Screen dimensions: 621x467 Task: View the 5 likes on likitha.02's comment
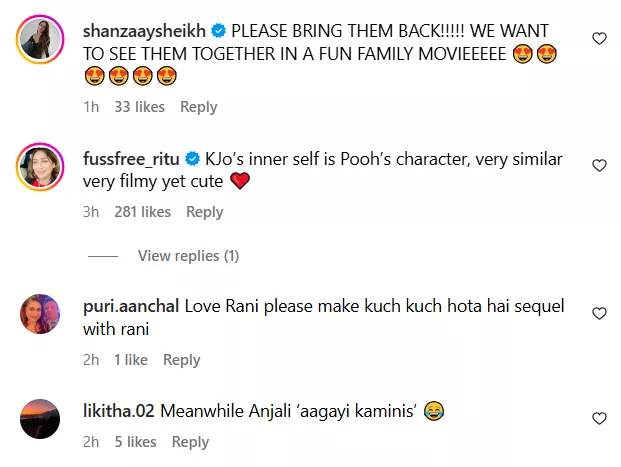coord(135,442)
